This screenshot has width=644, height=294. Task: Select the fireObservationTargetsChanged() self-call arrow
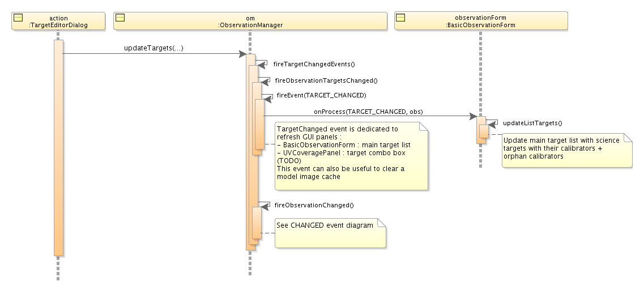(x=265, y=81)
